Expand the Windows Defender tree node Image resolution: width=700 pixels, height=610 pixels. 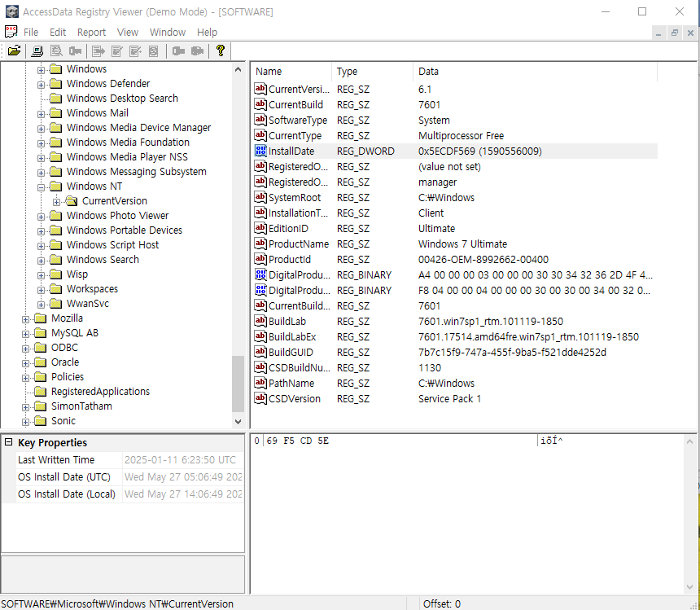(x=41, y=85)
